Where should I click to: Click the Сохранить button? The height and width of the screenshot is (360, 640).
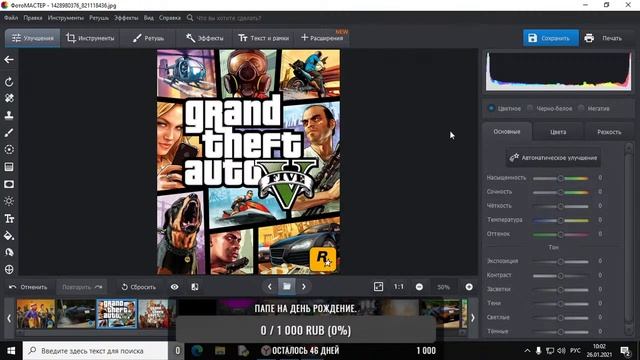551,38
